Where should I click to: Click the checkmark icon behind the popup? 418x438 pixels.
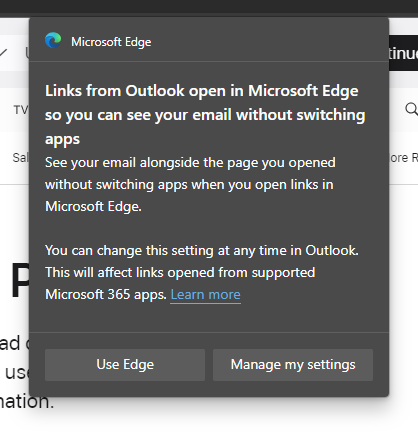point(3,52)
